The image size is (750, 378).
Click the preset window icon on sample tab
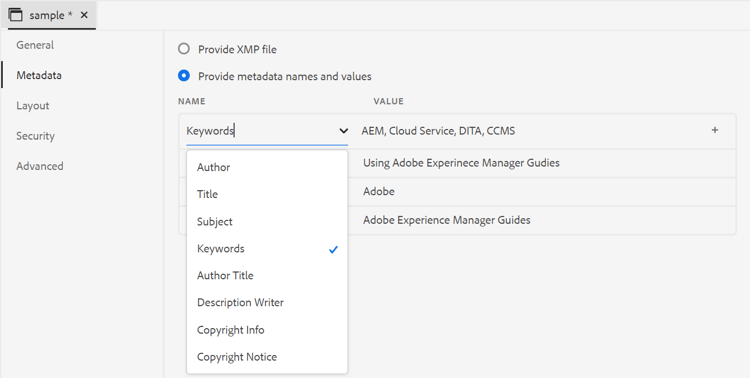(15, 15)
